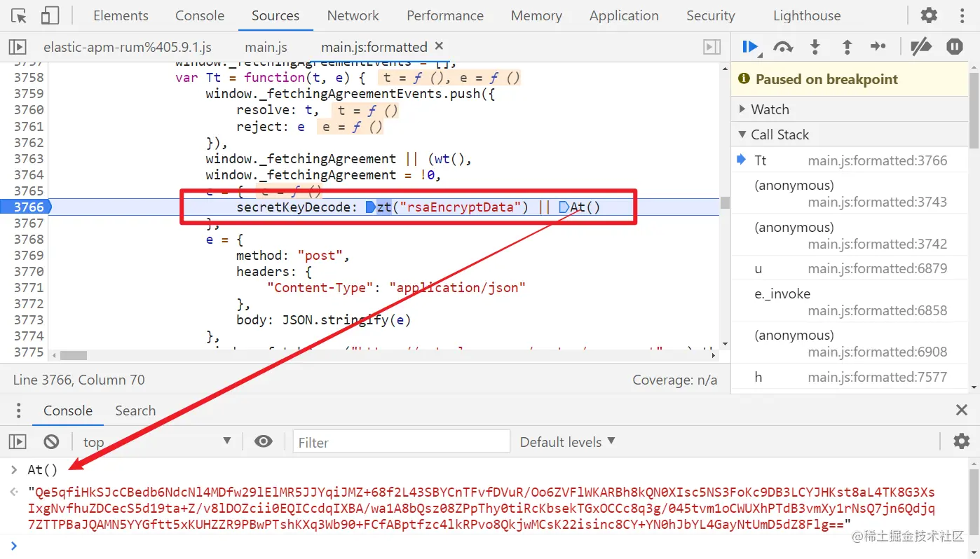
Task: Open the drawer three-dot menu
Action: point(19,410)
